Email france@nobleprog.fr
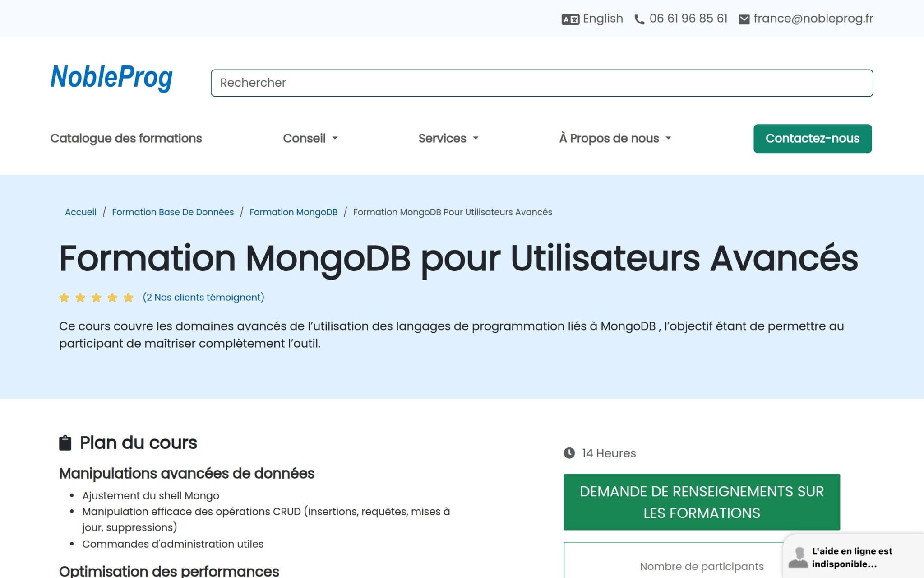The height and width of the screenshot is (578, 924). click(x=813, y=19)
